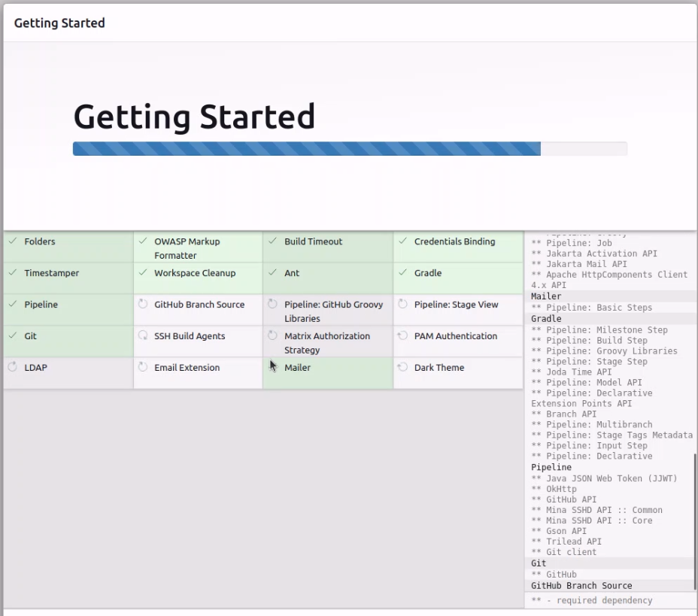Click the Email Extension loading spinner
Viewport: 698px width, 616px height.
coord(142,367)
